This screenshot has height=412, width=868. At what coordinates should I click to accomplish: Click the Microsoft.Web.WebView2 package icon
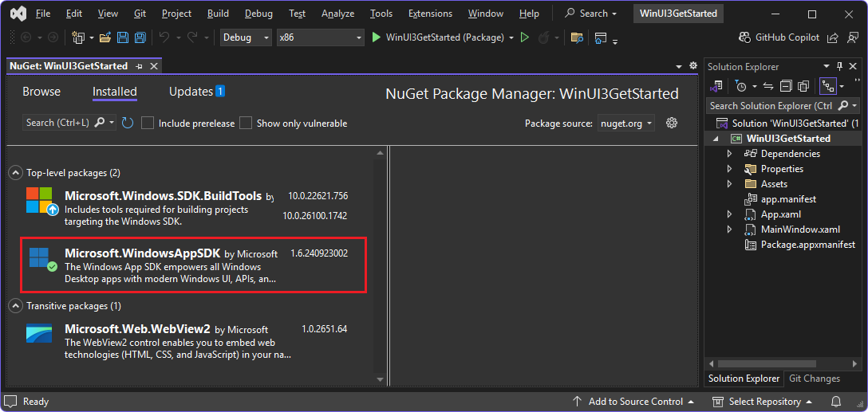(x=39, y=333)
